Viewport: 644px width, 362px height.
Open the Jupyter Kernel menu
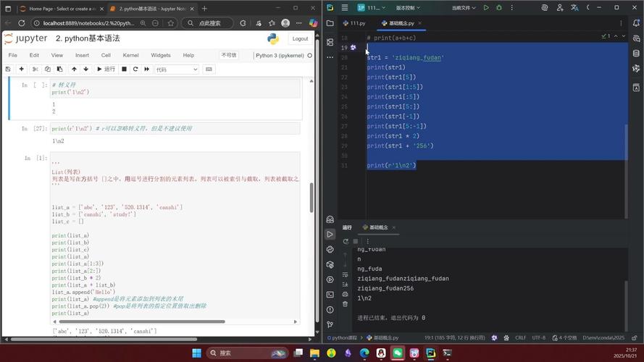[x=130, y=55]
